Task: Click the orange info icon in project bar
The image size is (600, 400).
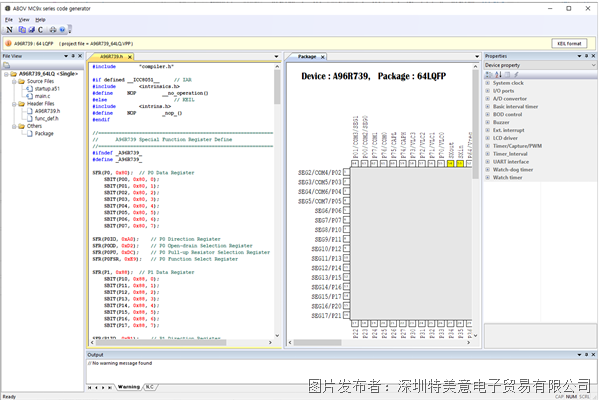Action: (x=8, y=43)
